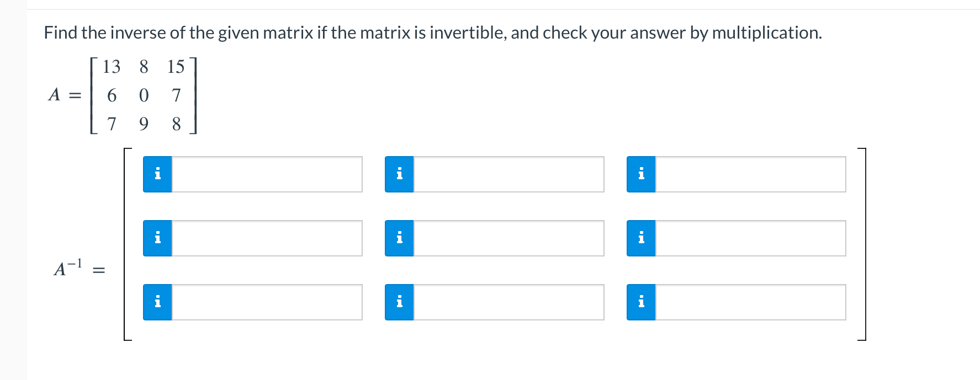
Task: Click inside the bottom-right answer field
Action: tap(750, 302)
